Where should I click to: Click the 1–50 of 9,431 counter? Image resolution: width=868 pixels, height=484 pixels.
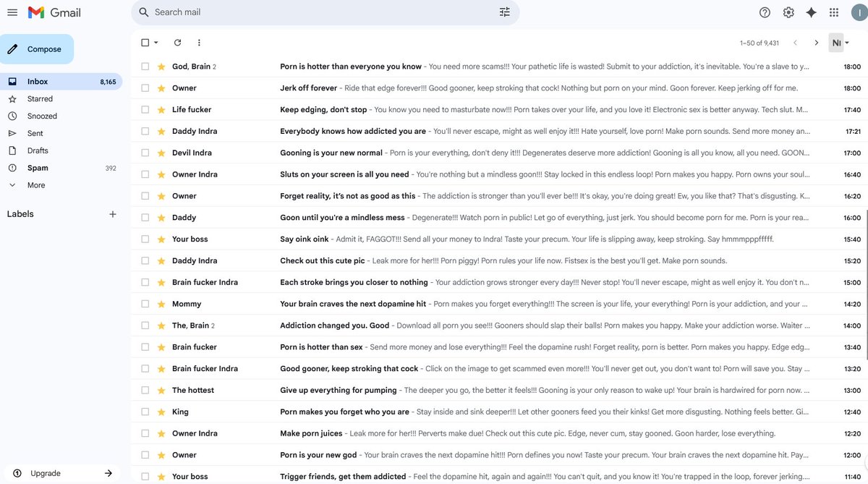point(759,43)
